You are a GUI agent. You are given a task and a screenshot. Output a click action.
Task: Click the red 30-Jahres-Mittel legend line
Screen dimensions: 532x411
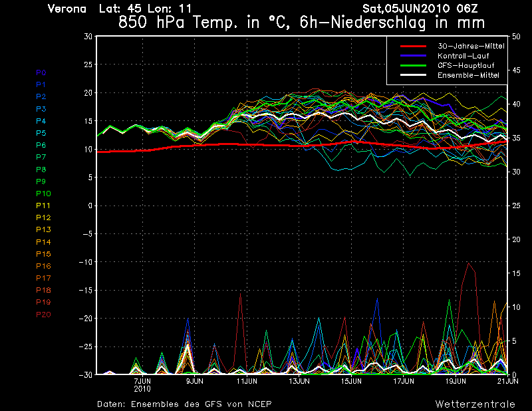coord(412,47)
